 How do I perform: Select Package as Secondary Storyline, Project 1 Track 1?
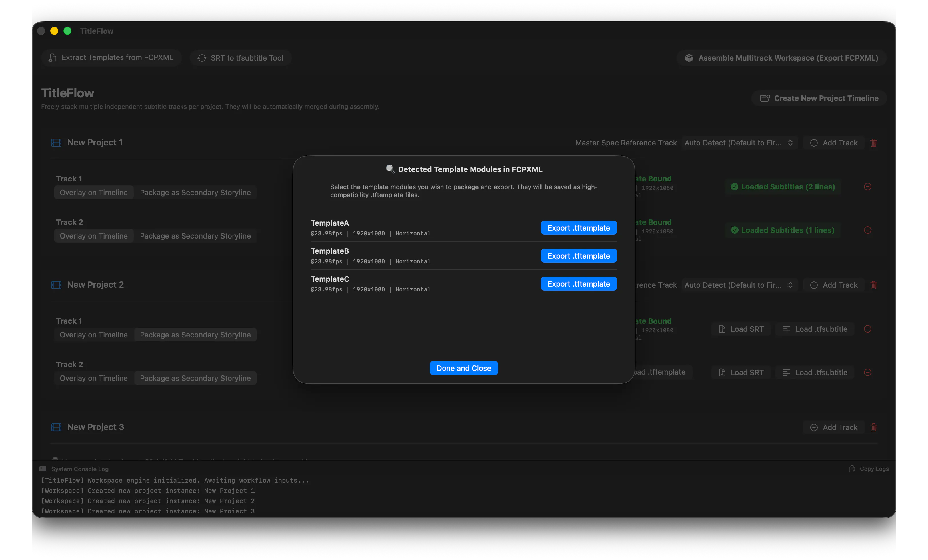coord(195,193)
